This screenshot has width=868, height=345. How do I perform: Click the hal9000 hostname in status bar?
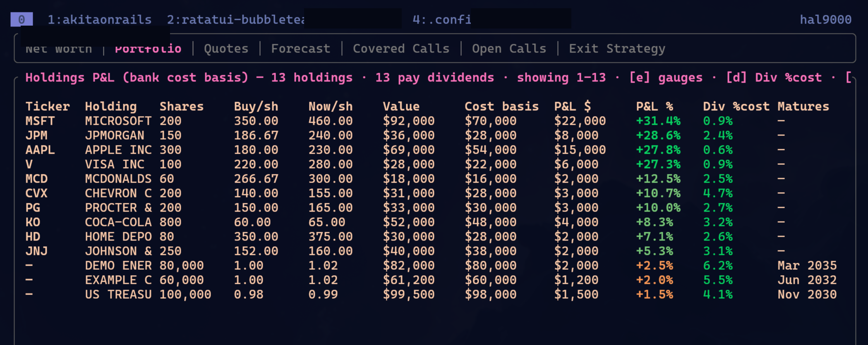click(825, 19)
